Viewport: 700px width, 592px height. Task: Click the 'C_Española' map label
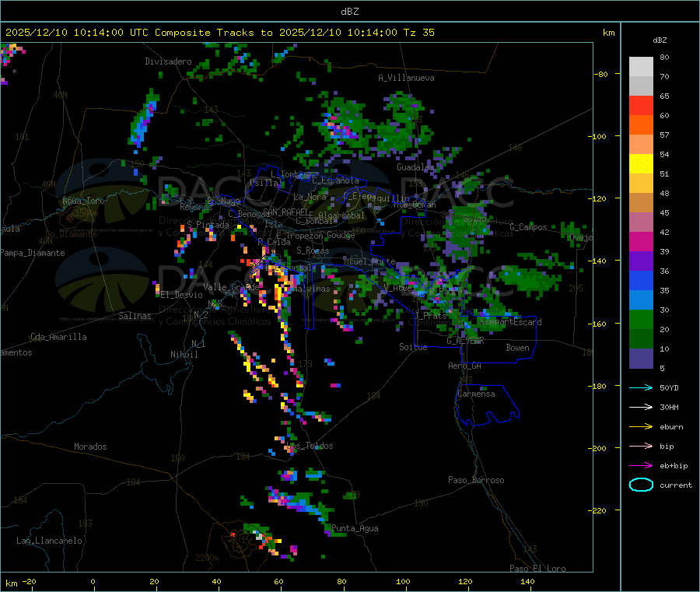(335, 180)
